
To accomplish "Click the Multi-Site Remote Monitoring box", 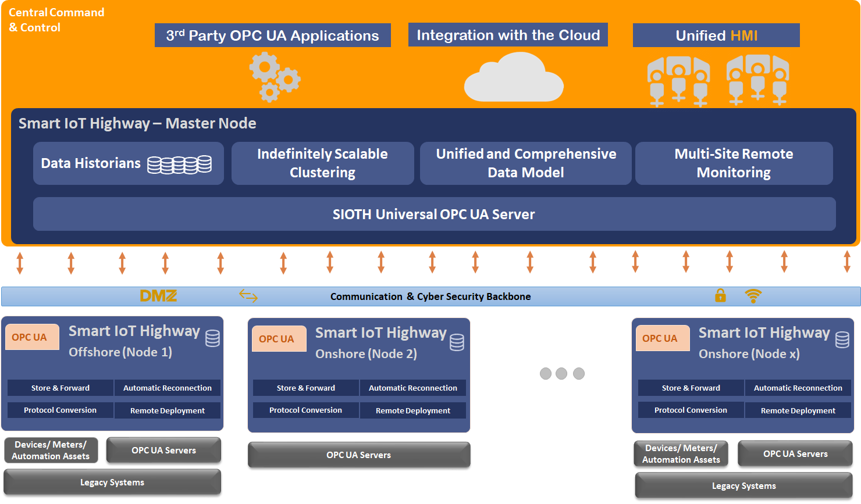I will [734, 163].
